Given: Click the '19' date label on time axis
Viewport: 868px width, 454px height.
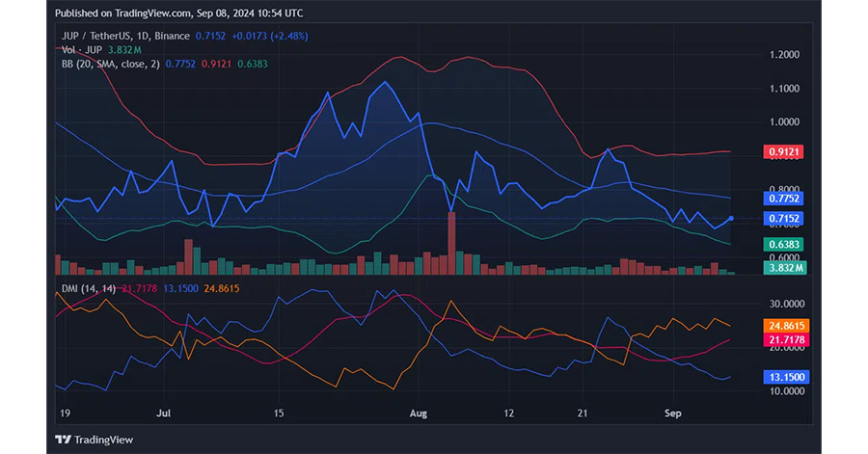Looking at the screenshot, I should click(65, 414).
